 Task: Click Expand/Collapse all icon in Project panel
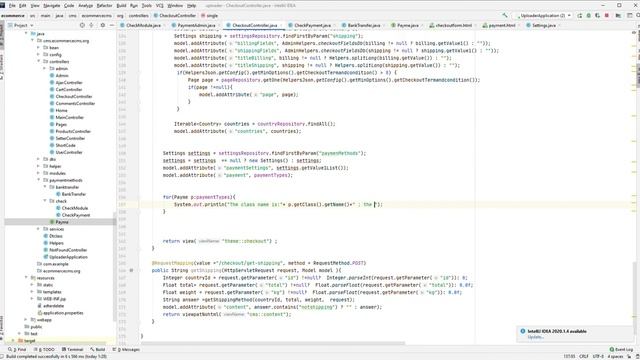(91, 25)
